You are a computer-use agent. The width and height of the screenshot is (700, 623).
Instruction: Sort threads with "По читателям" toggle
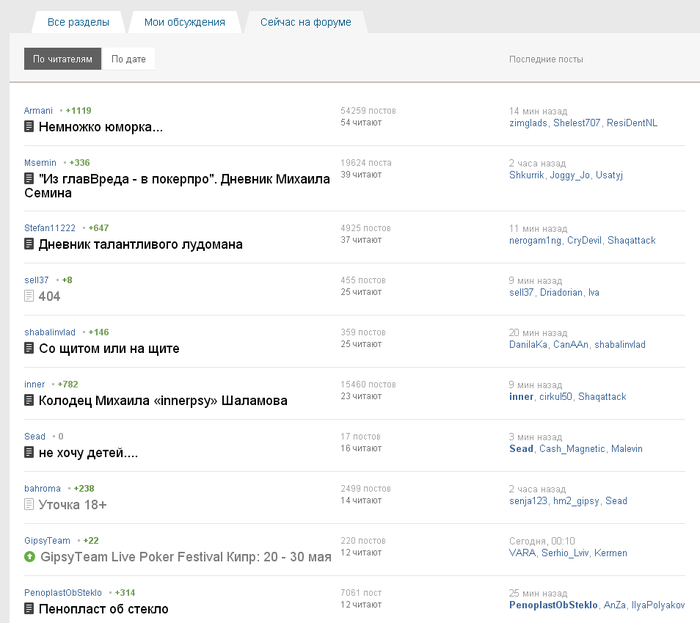[x=62, y=59]
